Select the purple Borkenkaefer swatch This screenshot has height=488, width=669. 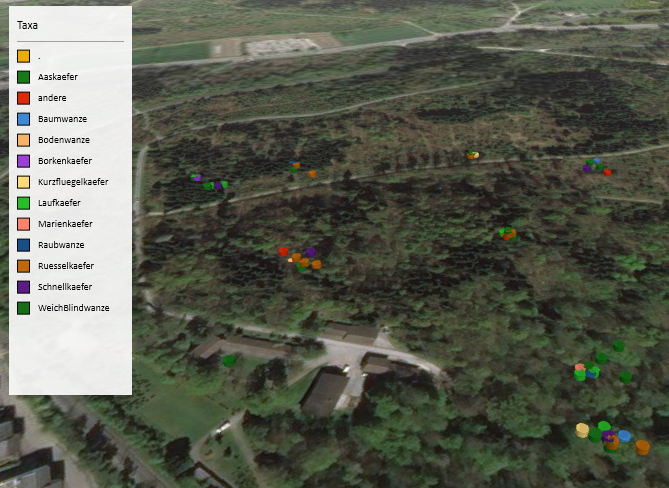pos(23,161)
